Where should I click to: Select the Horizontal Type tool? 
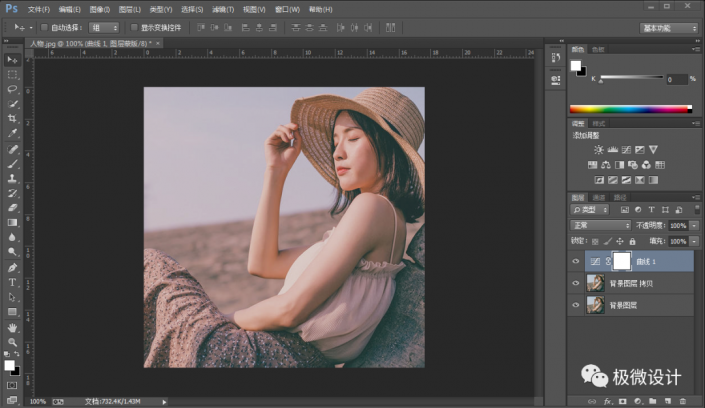pyautogui.click(x=12, y=282)
